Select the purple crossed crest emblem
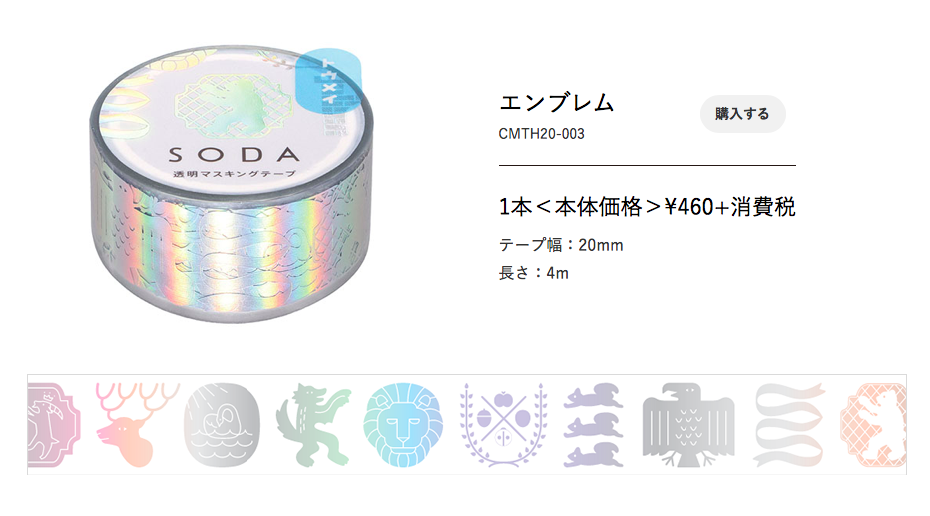The height and width of the screenshot is (516, 930). (x=504, y=425)
